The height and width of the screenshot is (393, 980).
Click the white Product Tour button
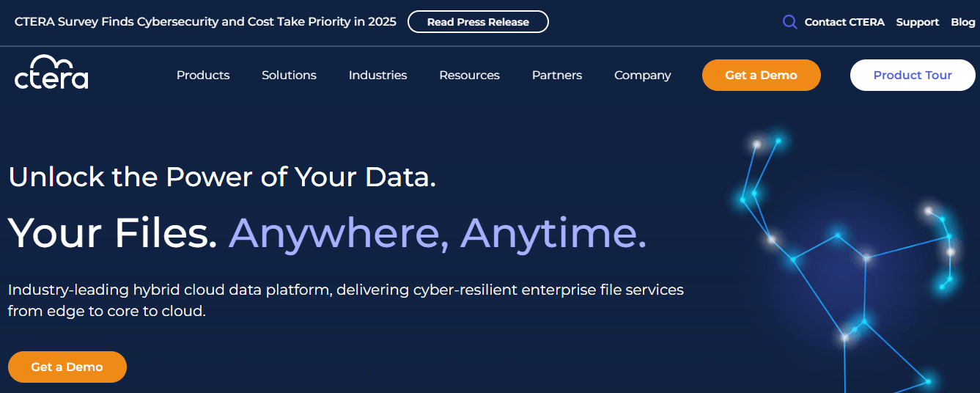(x=913, y=75)
